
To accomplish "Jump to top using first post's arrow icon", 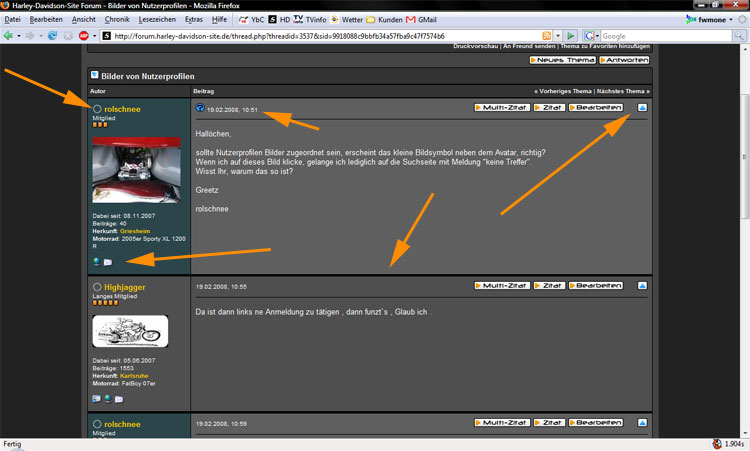I will [642, 107].
